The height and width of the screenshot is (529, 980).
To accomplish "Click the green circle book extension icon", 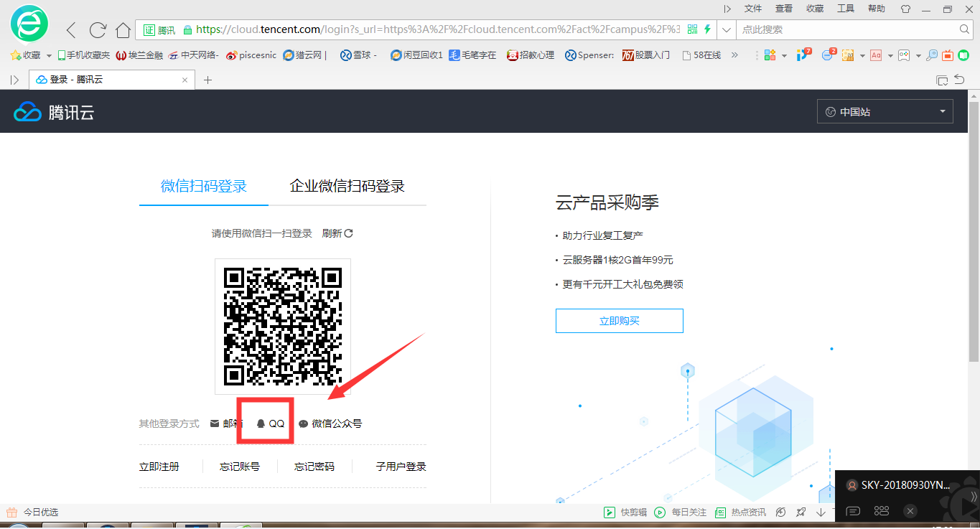I will point(963,55).
